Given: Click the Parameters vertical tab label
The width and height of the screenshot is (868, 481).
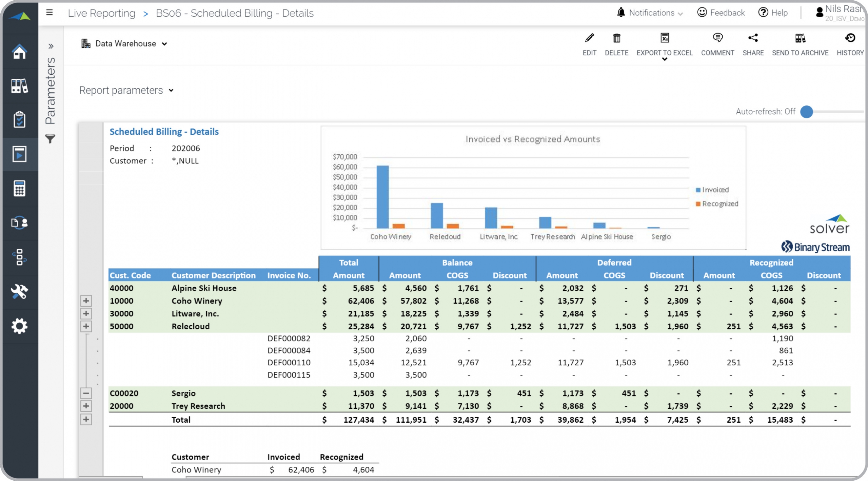Looking at the screenshot, I should tap(50, 91).
